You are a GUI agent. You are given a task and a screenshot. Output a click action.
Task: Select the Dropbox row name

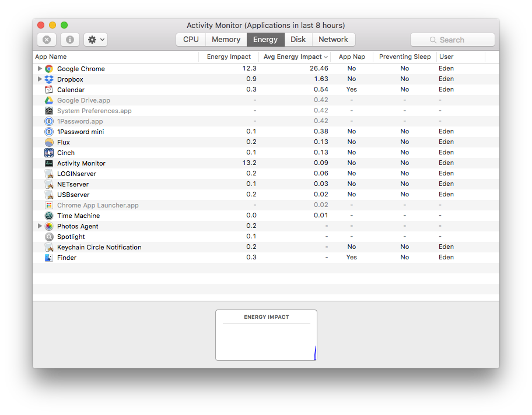click(x=70, y=79)
